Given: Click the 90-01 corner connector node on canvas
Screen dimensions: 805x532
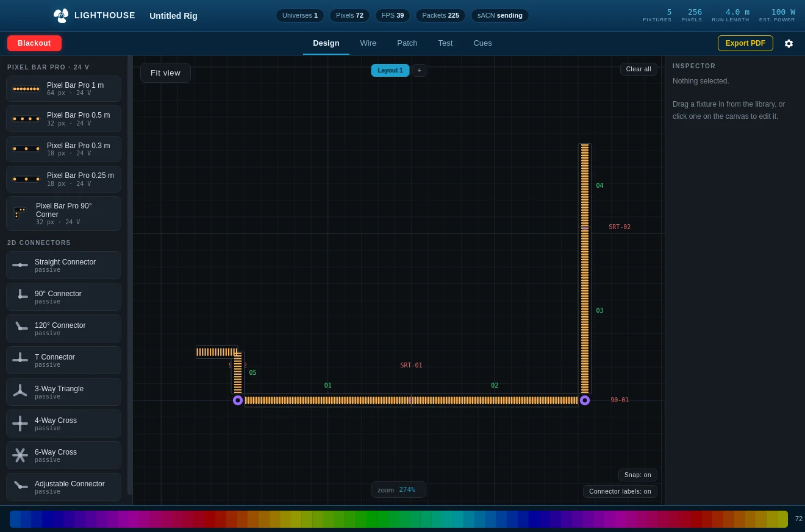Looking at the screenshot, I should click(x=585, y=400).
